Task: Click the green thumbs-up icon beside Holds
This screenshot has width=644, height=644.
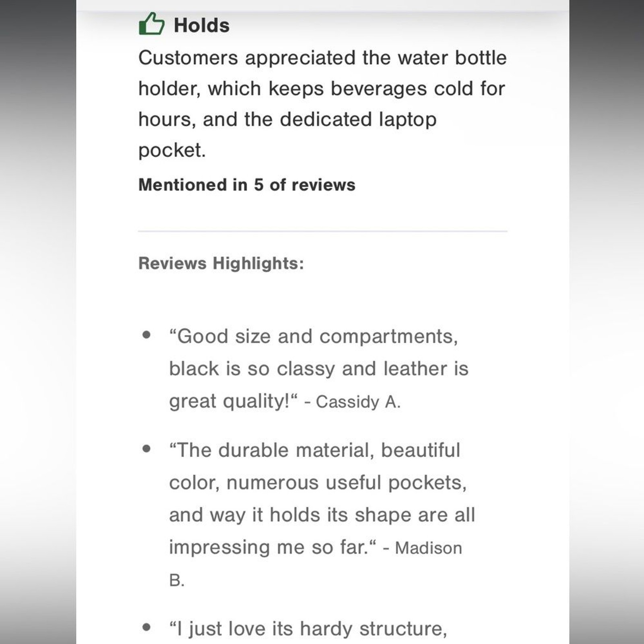Action: (151, 24)
